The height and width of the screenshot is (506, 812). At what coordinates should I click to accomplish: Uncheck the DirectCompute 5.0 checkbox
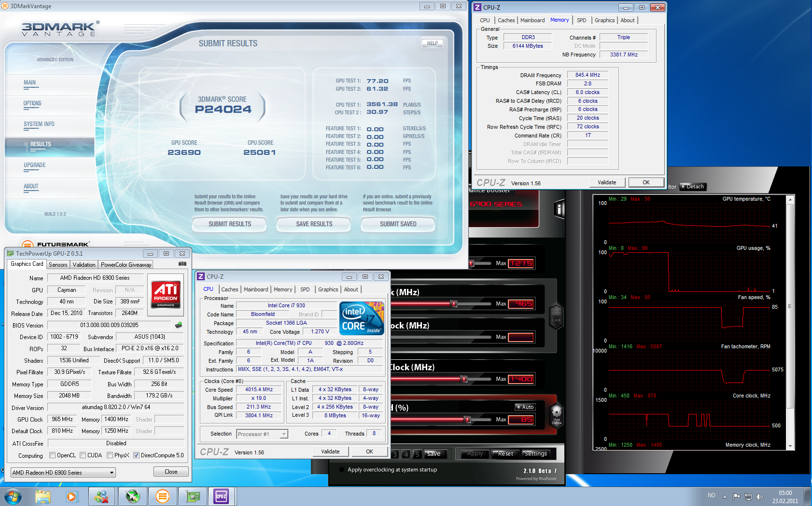click(137, 455)
